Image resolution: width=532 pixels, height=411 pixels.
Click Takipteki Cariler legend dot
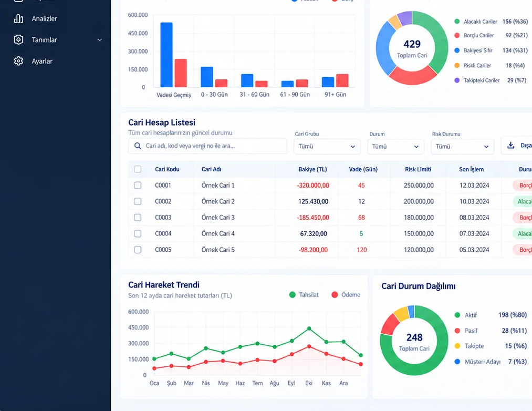pos(457,80)
